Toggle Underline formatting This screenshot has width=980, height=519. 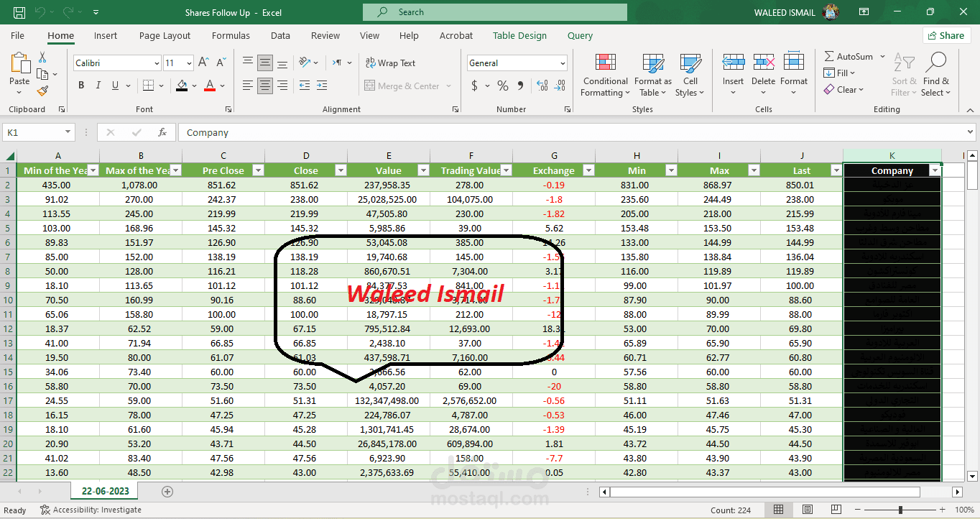pos(115,86)
